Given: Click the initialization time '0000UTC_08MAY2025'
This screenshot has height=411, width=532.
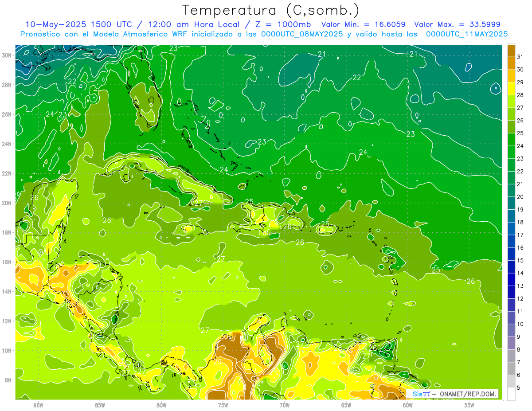Looking at the screenshot, I should click(302, 34).
